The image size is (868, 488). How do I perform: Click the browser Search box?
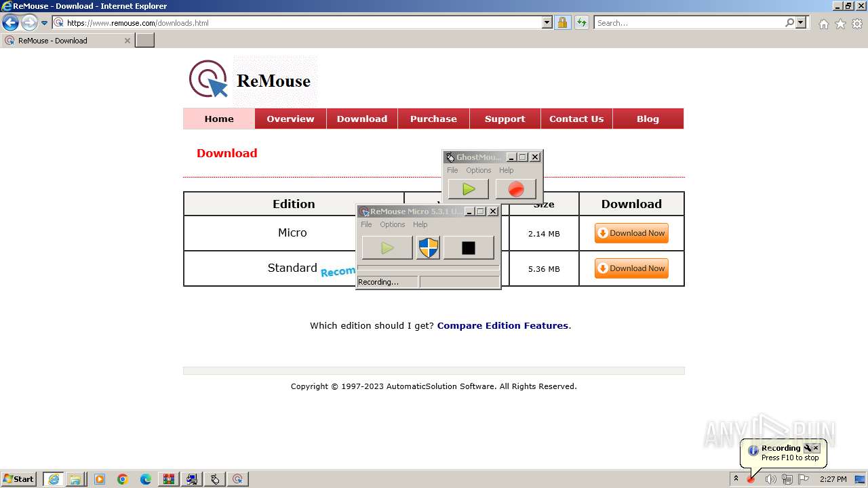coord(689,23)
